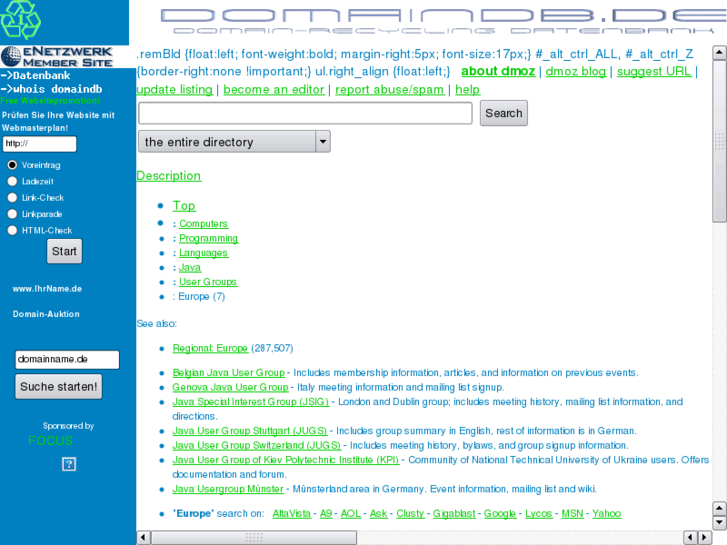727x545 pixels.
Task: Search Europe on AOL link
Action: tap(351, 513)
